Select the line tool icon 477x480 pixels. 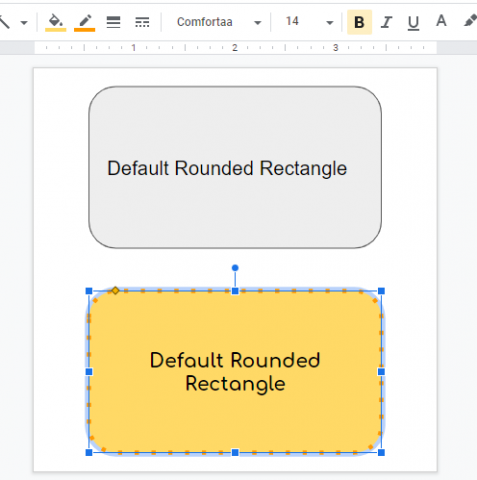[5, 22]
